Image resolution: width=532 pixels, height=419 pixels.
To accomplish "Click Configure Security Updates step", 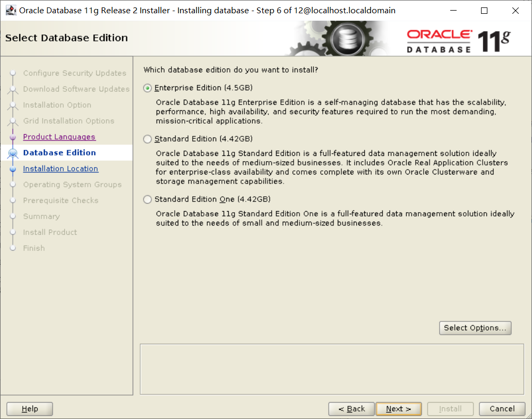I will 75,73.
